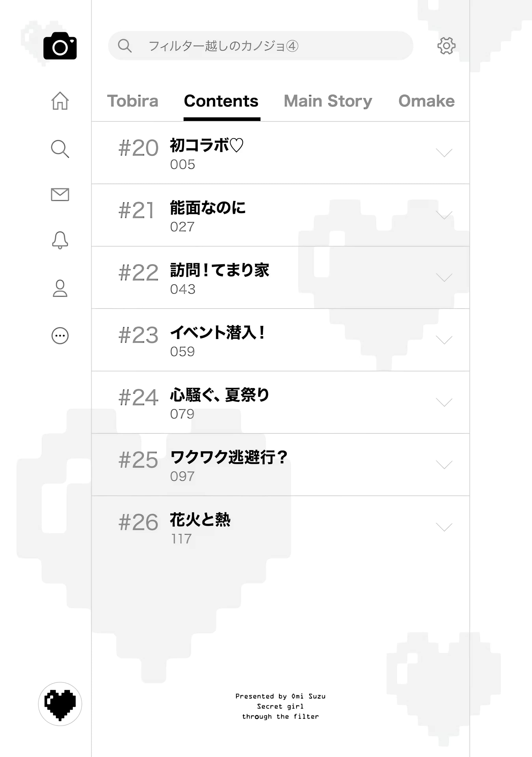Open chapter title 訪問！てまり家

pos(219,270)
